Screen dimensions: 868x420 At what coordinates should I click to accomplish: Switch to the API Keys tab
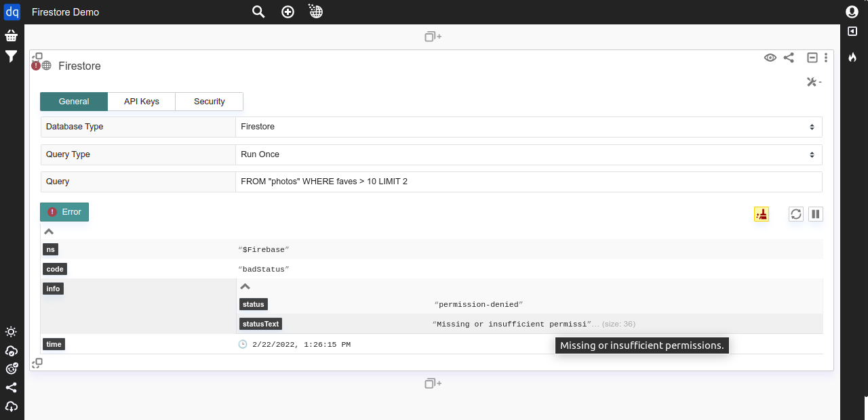[142, 102]
